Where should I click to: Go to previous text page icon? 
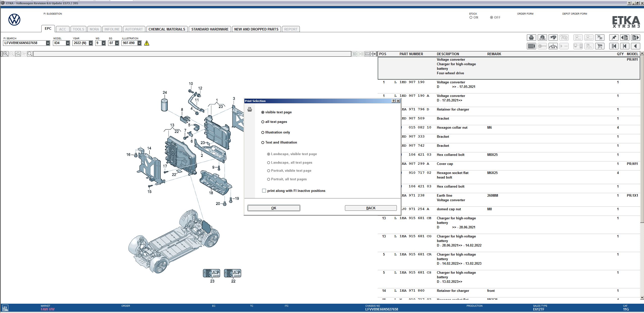coord(624,38)
